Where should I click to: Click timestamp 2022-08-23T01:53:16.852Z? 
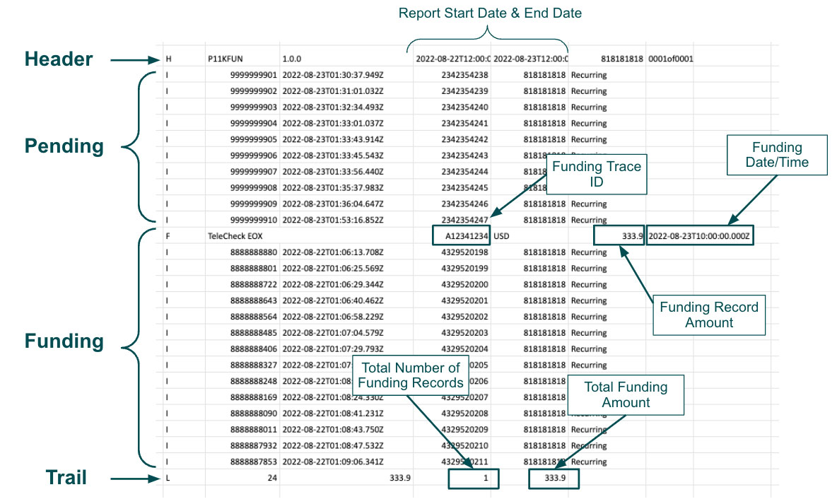coord(332,219)
